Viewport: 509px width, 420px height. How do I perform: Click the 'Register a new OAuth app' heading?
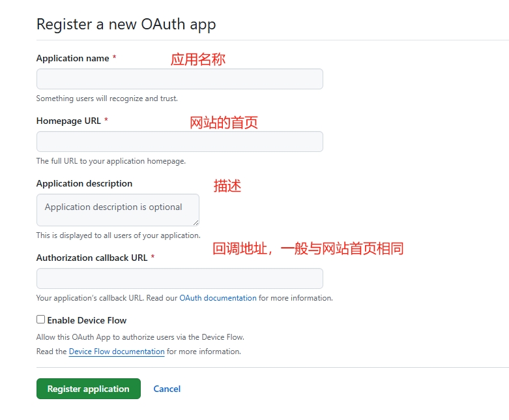click(126, 25)
